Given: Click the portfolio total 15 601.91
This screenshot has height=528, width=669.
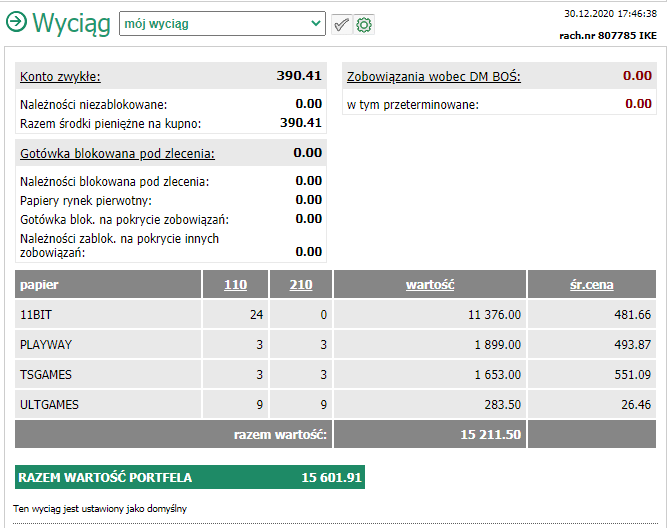Looking at the screenshot, I should 332,477.
